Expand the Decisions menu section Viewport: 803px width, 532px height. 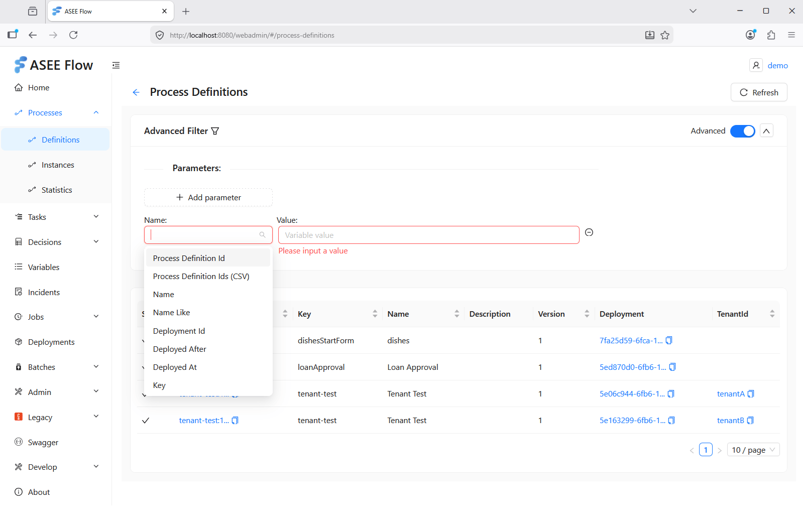click(x=96, y=242)
